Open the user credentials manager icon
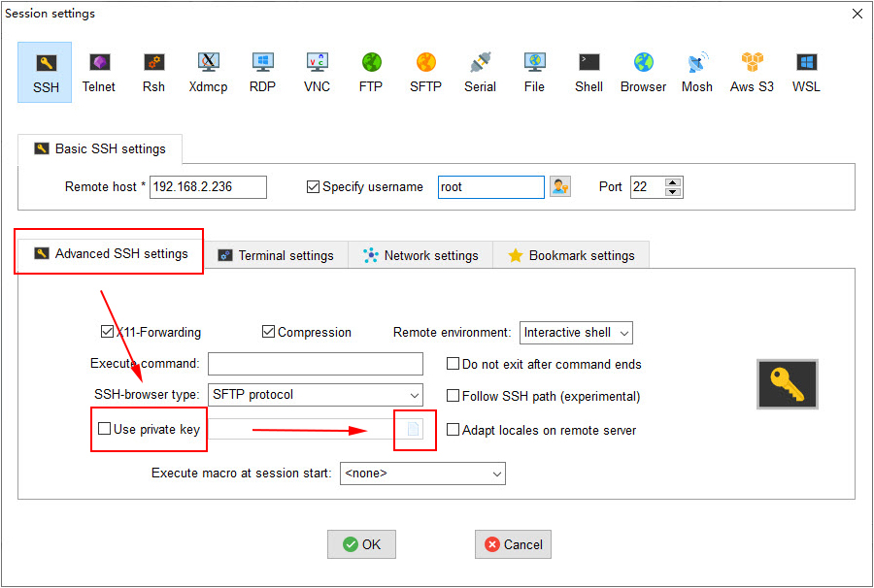 pyautogui.click(x=560, y=186)
